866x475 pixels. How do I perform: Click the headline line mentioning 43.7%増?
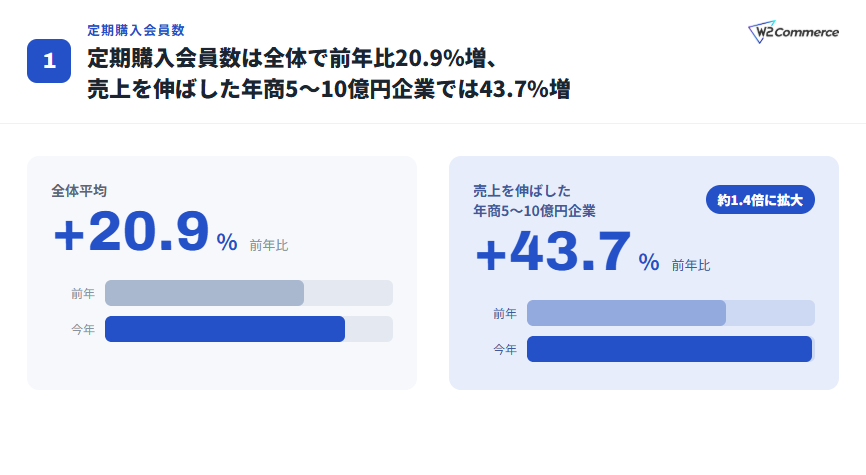tap(329, 89)
